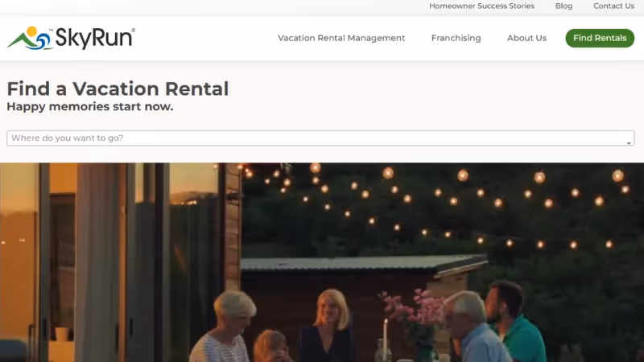Open Vacation Rental Management menu
644x362 pixels.
[341, 38]
